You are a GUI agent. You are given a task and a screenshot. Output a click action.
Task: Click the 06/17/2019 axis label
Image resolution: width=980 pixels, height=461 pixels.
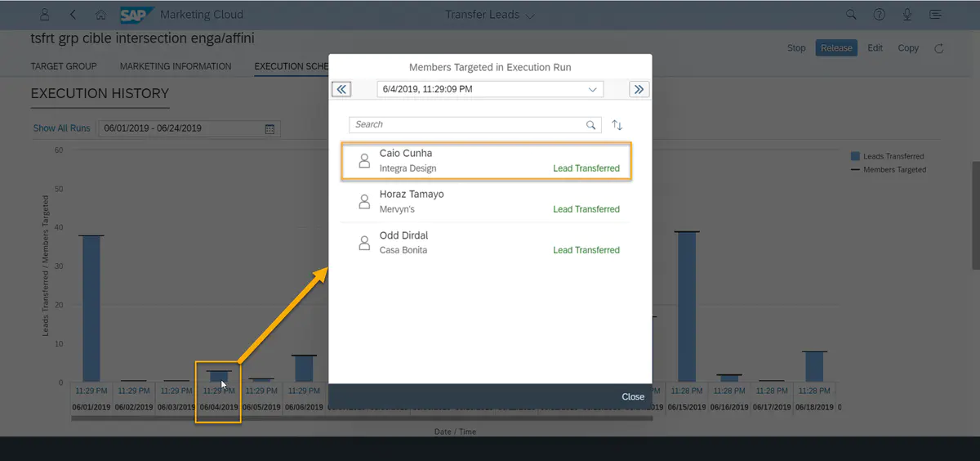click(772, 407)
